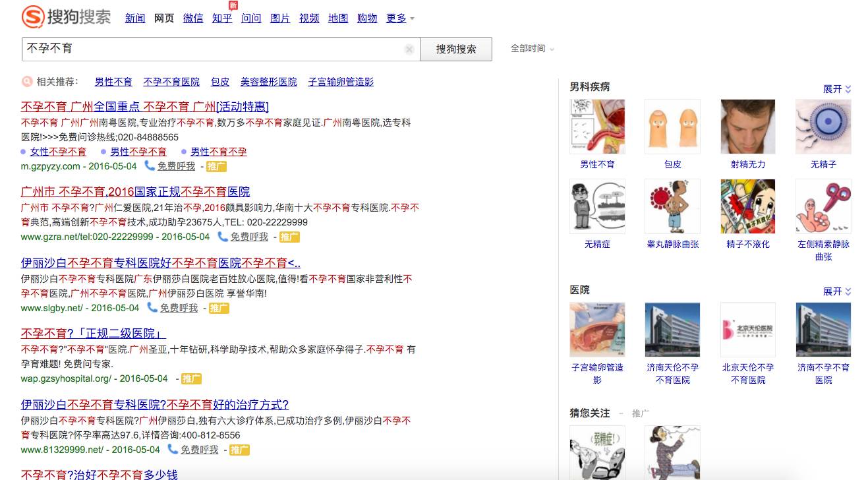Switch to the 新闻 tab

[x=135, y=18]
